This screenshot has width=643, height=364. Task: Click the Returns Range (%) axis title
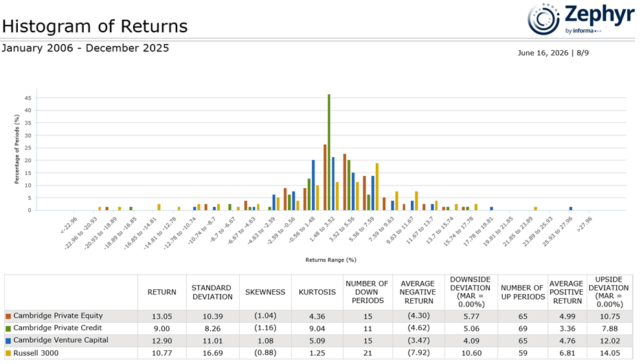coord(330,260)
